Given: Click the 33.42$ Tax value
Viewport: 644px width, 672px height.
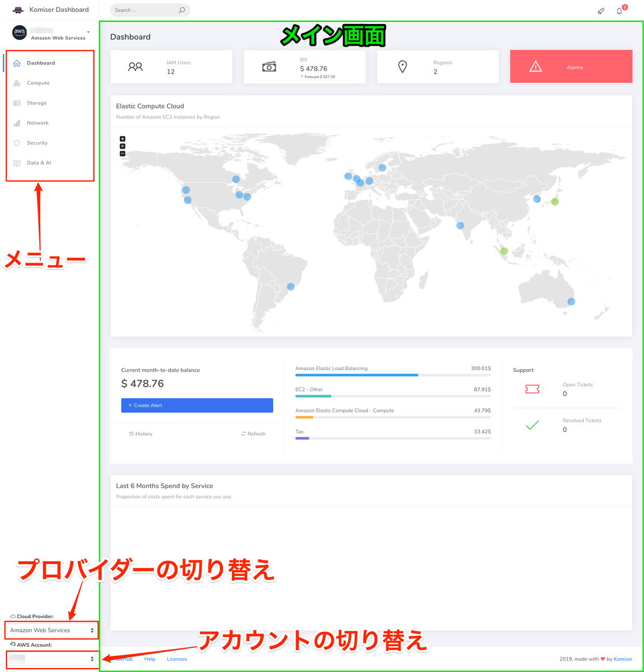Looking at the screenshot, I should pyautogui.click(x=482, y=432).
